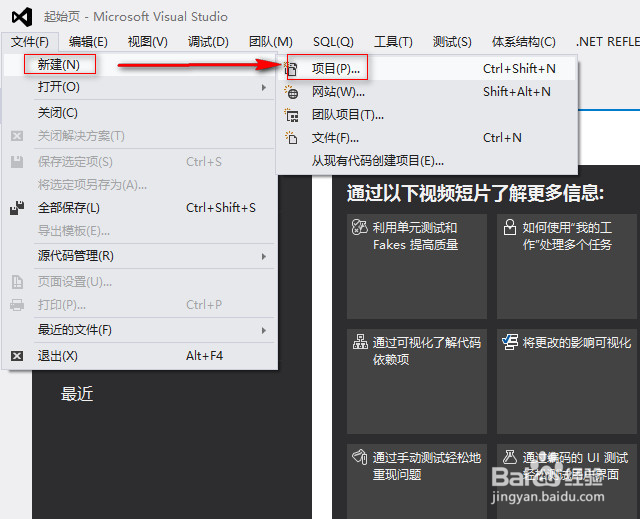Image resolution: width=640 pixels, height=519 pixels.
Task: Choose 关闭(C) from the File menu
Action: click(140, 113)
